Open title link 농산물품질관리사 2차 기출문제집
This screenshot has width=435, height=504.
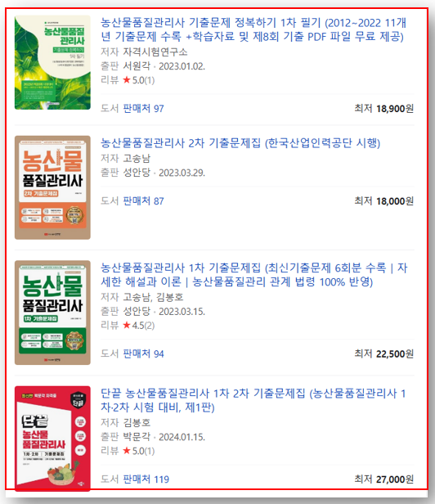coord(240,142)
